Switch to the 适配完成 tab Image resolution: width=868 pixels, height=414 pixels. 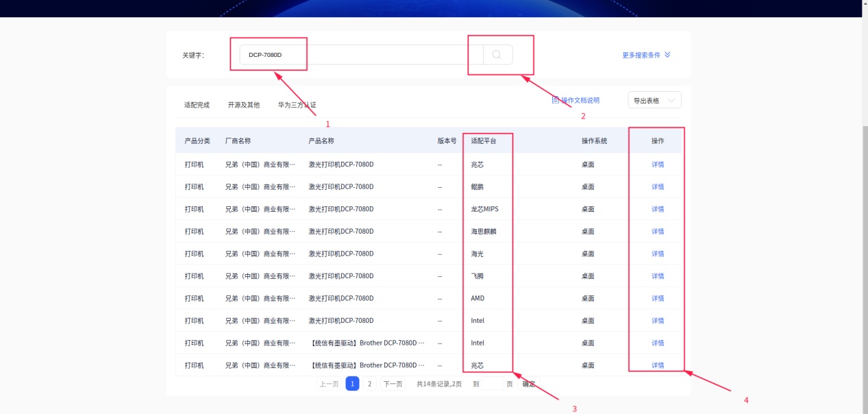pyautogui.click(x=197, y=105)
